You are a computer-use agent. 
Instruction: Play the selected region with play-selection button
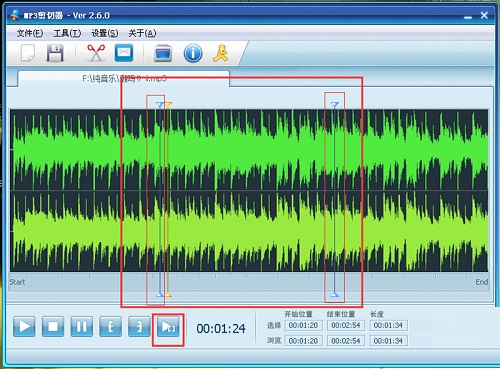pyautogui.click(x=168, y=327)
